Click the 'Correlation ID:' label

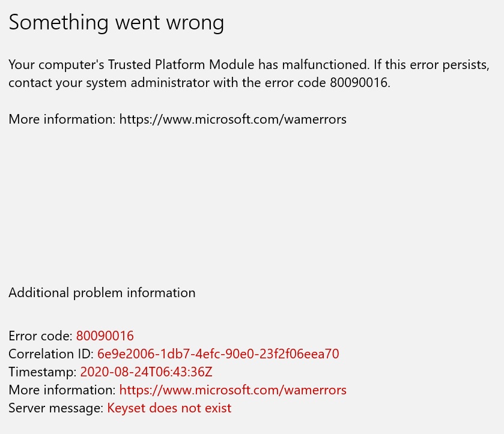(x=51, y=354)
